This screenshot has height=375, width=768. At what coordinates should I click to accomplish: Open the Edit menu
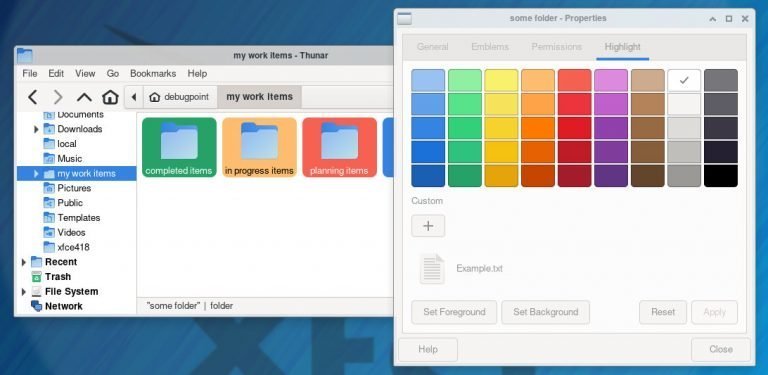pos(56,73)
